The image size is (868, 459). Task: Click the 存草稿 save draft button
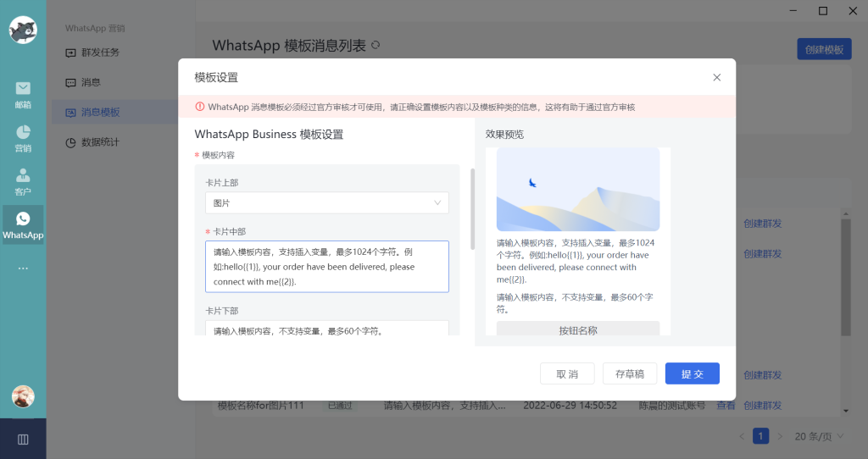click(629, 373)
